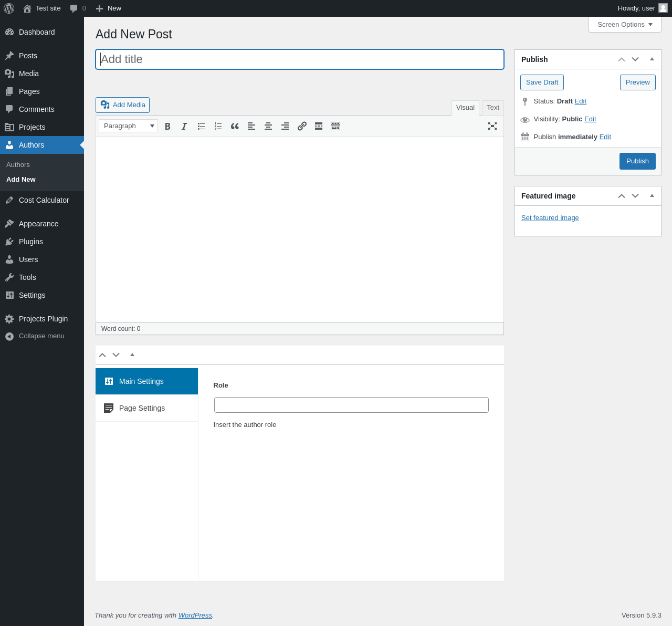Click the Save Draft button
The height and width of the screenshot is (626, 672).
coord(542,82)
